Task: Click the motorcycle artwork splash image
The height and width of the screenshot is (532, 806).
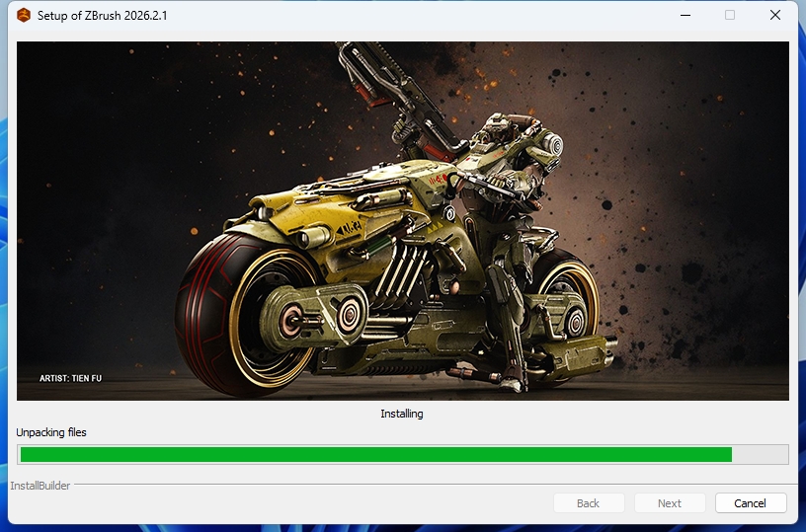Action: (x=402, y=221)
